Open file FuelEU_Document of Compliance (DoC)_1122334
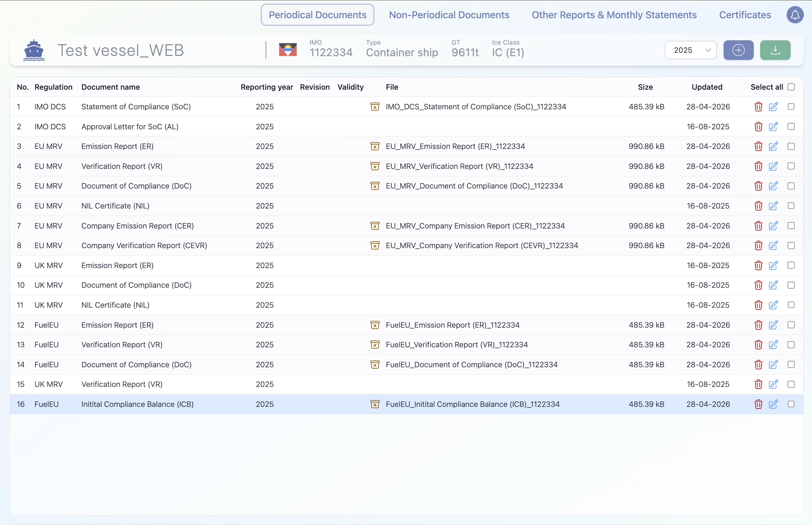The height and width of the screenshot is (525, 812). 472,365
